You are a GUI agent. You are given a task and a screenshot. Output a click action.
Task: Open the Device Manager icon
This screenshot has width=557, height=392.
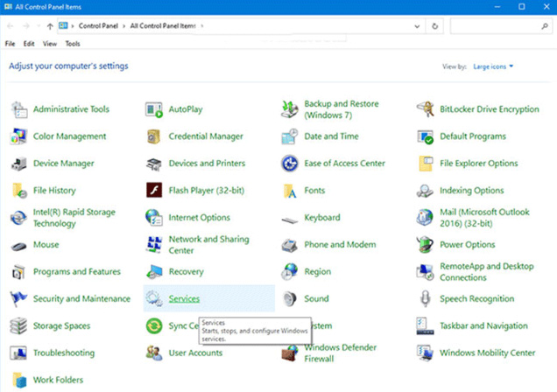(18, 164)
